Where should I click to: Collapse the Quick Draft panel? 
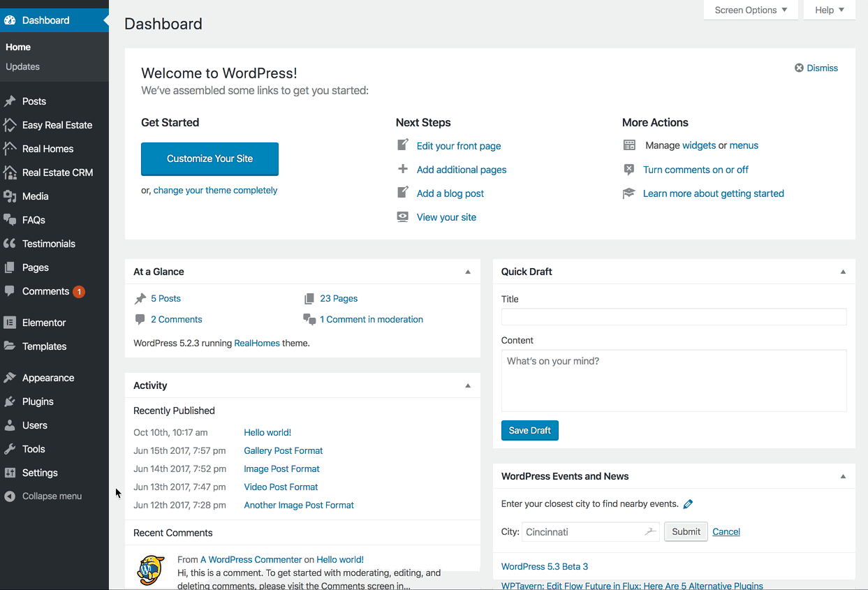[x=843, y=272]
